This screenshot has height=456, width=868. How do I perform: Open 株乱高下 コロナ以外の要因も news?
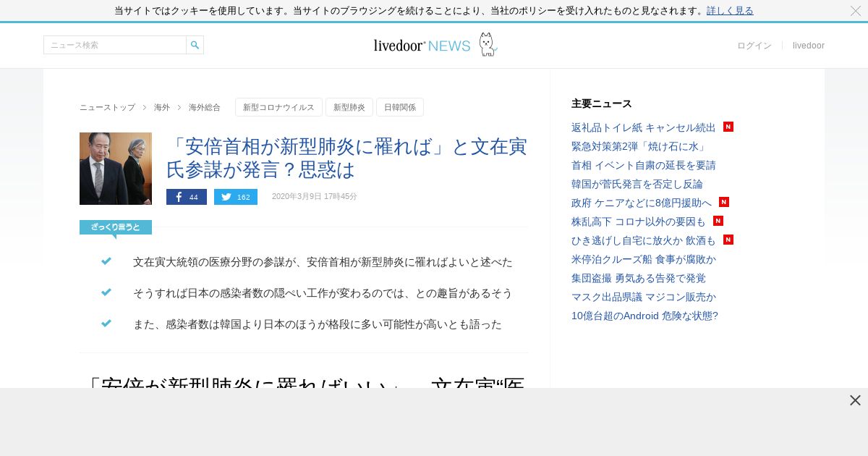(x=638, y=221)
